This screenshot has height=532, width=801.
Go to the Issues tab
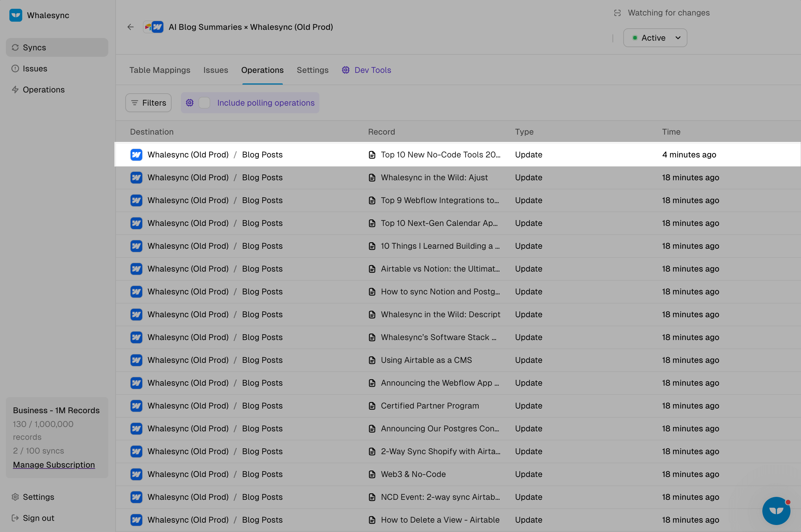click(x=215, y=70)
